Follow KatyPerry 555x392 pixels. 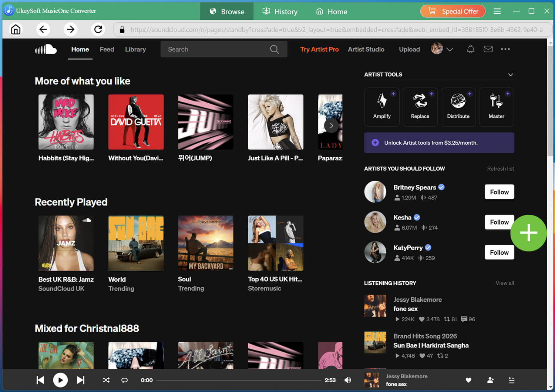(x=499, y=252)
